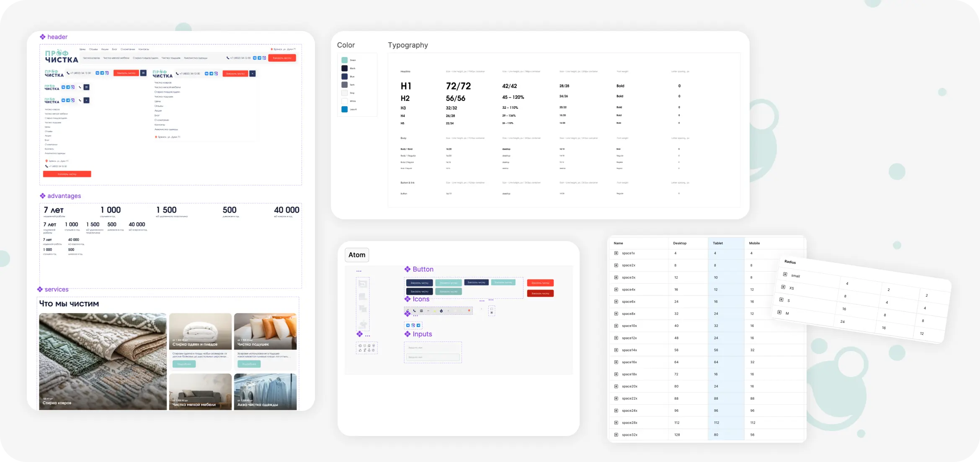Click the icon next to space32x row
980x462 pixels.
coord(616,435)
